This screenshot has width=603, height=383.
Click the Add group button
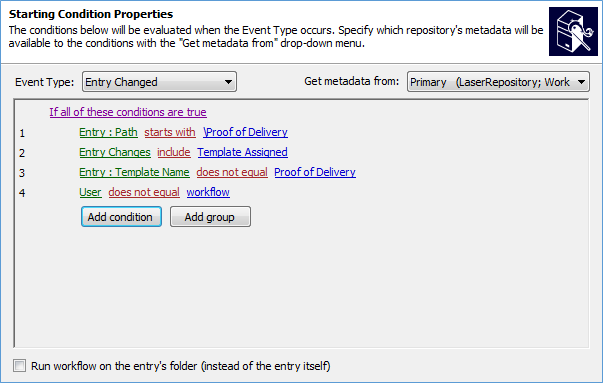210,217
